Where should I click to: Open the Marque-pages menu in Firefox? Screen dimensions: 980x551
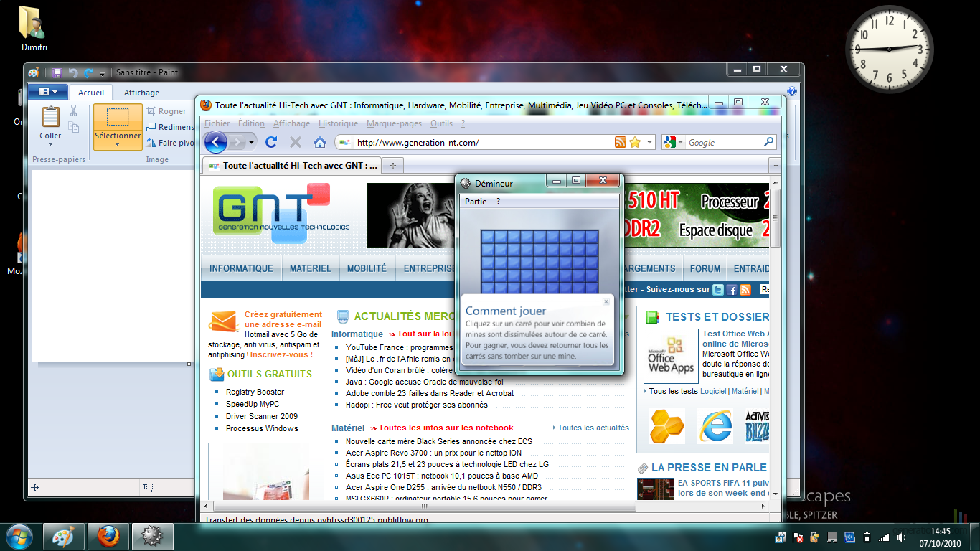point(394,123)
